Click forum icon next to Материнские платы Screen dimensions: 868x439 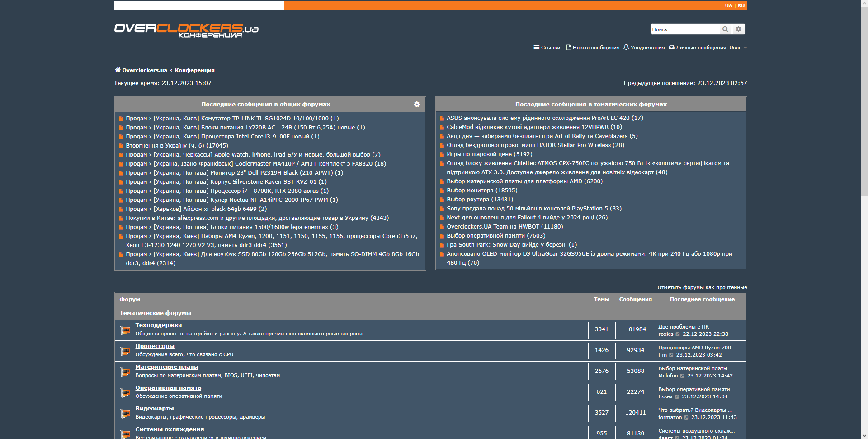tap(125, 372)
